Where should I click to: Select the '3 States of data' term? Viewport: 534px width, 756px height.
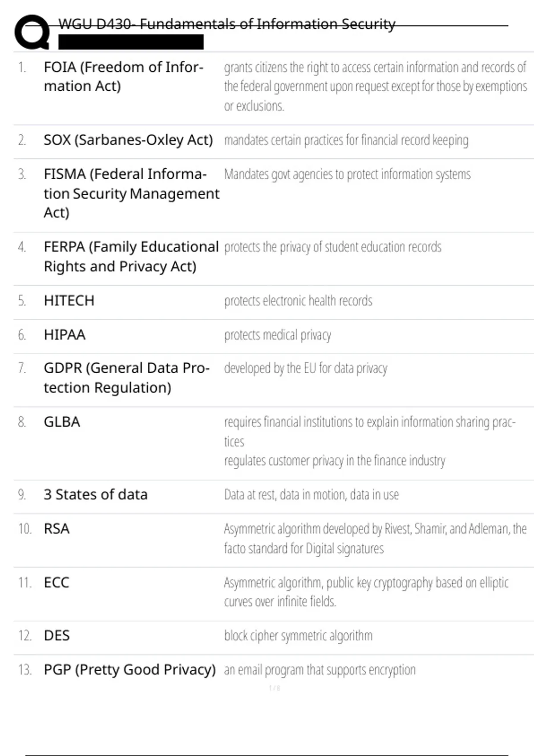95,495
